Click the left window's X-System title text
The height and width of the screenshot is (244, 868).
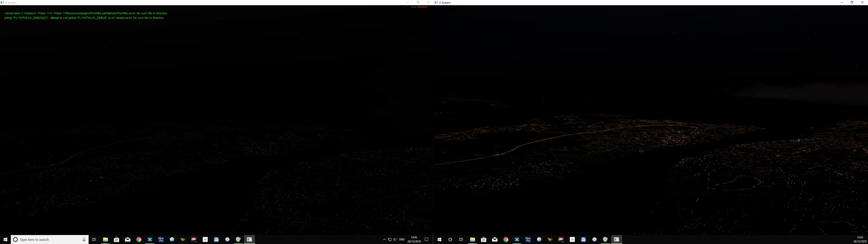pyautogui.click(x=11, y=2)
